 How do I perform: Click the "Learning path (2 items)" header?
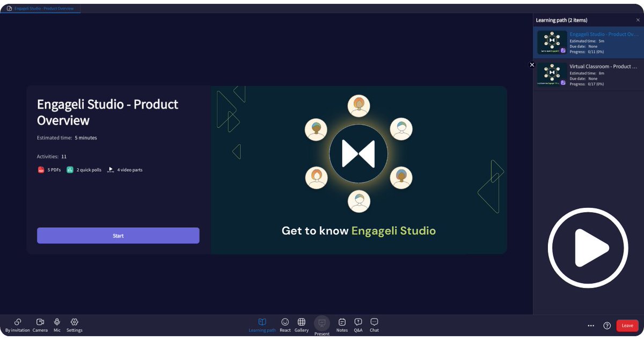561,20
